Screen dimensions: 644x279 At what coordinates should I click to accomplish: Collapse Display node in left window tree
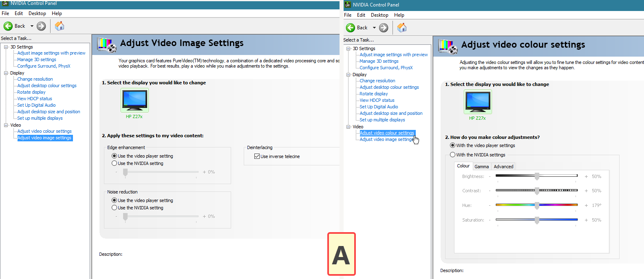pos(6,73)
